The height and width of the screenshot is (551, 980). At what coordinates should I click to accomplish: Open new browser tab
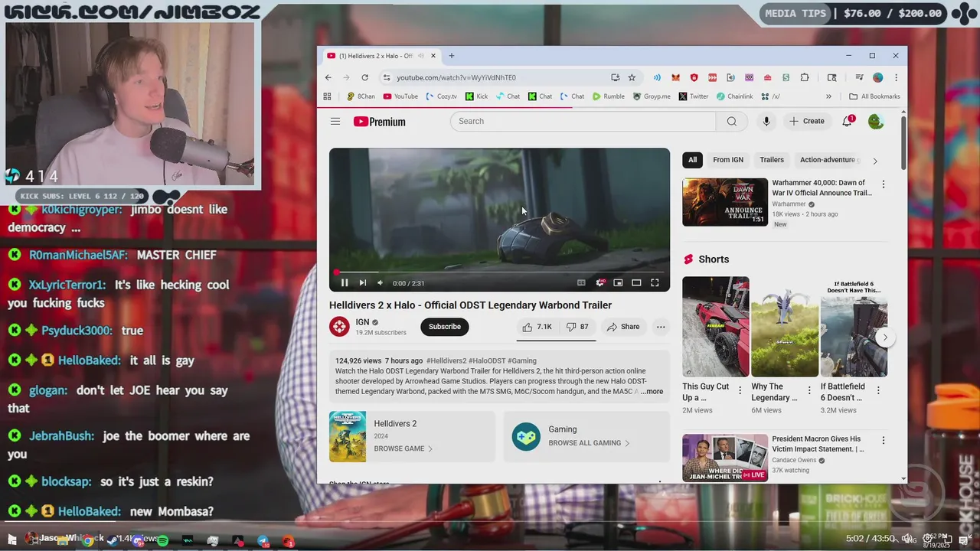[452, 56]
